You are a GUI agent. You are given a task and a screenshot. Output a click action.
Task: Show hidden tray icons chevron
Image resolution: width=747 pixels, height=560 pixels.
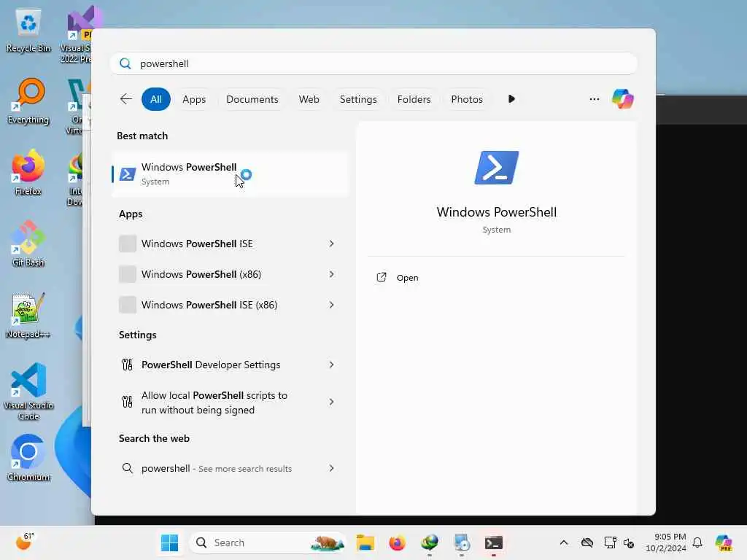(x=564, y=542)
